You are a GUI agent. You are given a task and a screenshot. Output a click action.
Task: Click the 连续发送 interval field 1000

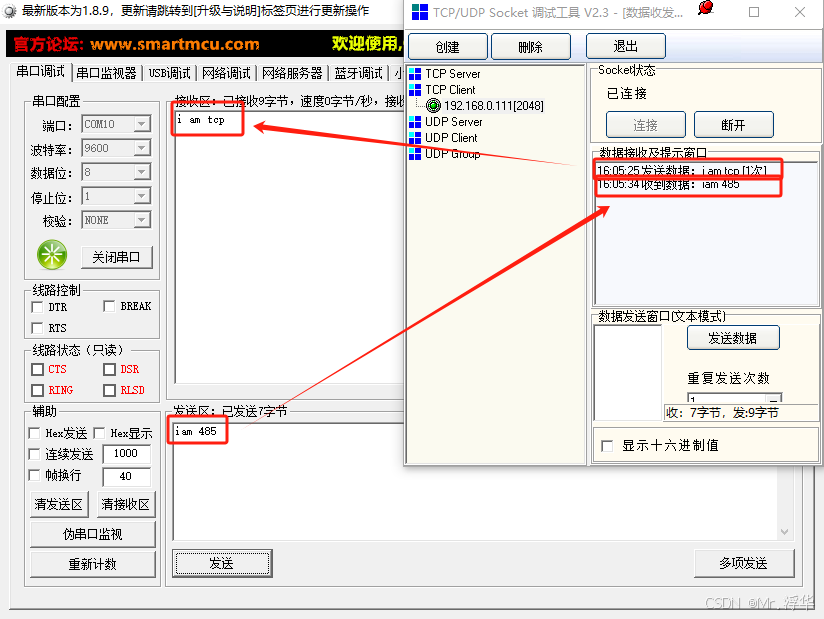point(126,453)
